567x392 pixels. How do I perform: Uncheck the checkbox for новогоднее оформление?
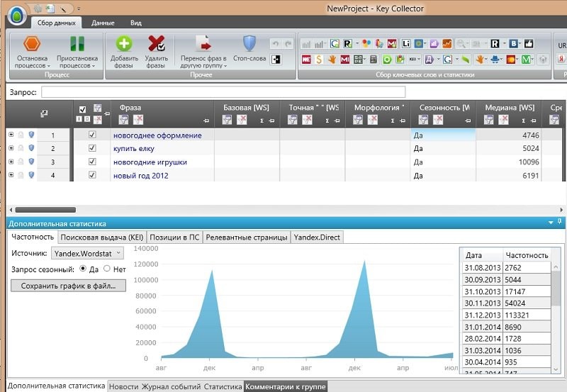point(91,135)
